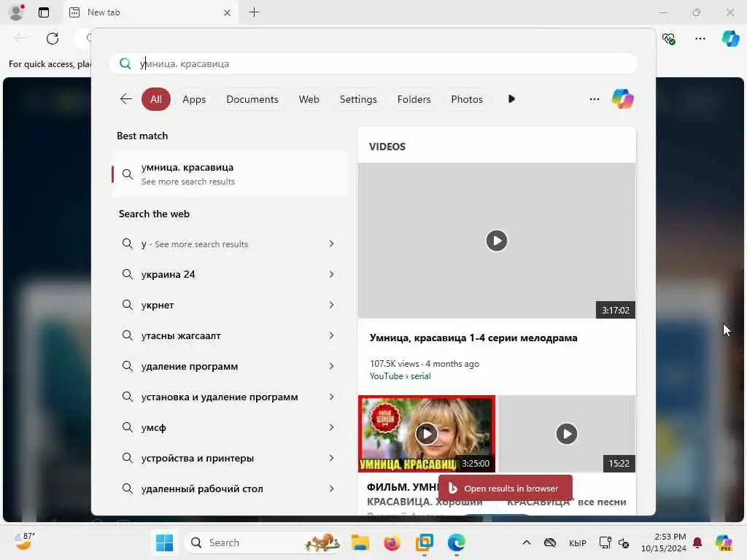Open Copilot preview in taskbar corner
Viewport: 747px width, 560px height.
coord(724,542)
